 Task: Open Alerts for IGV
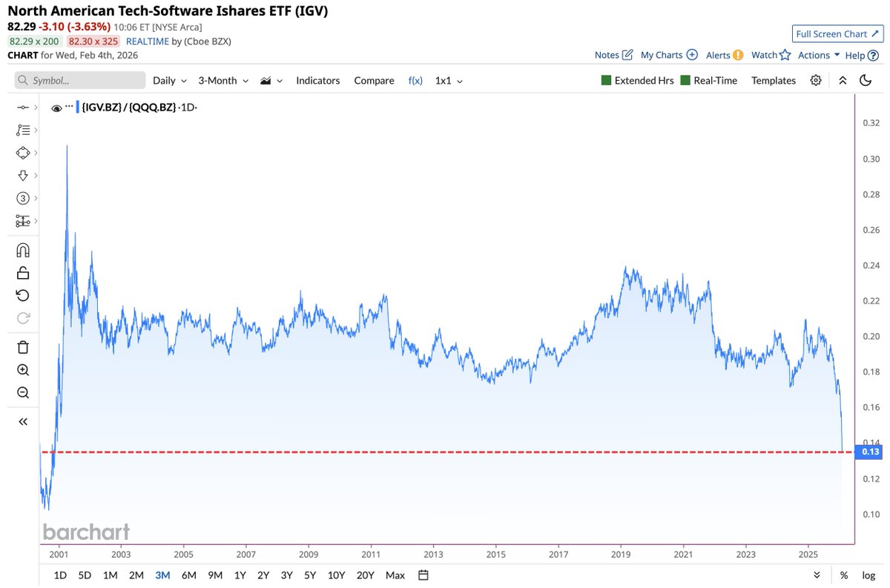tap(725, 55)
